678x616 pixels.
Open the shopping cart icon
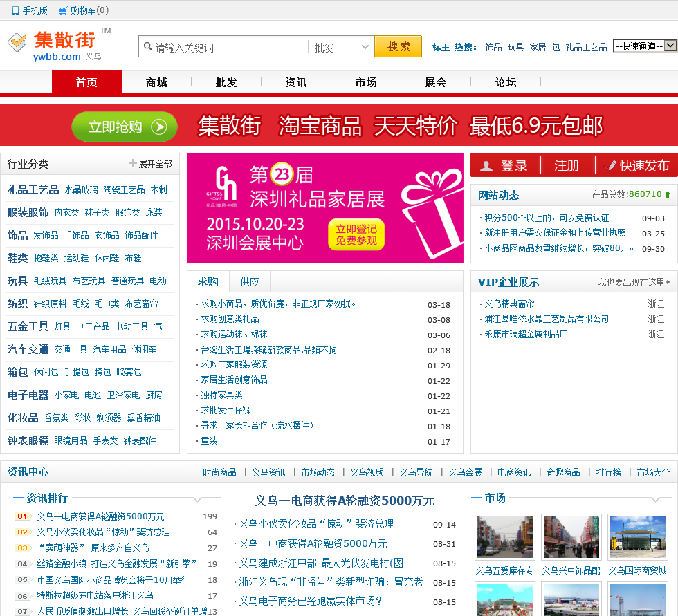(x=63, y=11)
